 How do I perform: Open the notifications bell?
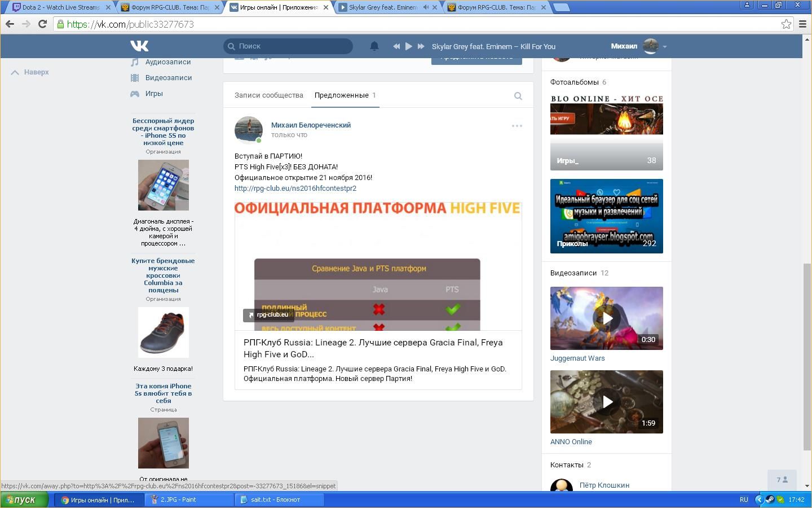[x=374, y=46]
